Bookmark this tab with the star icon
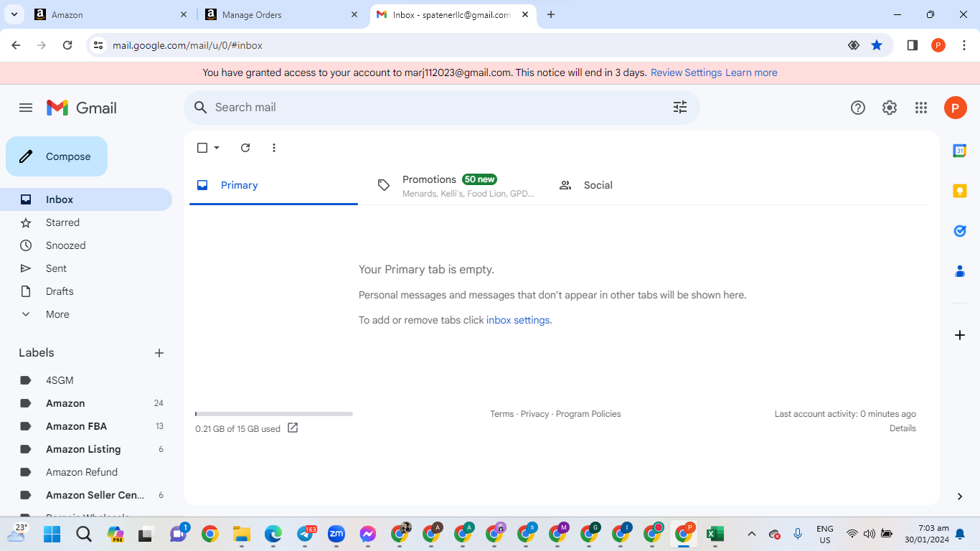 pyautogui.click(x=877, y=45)
